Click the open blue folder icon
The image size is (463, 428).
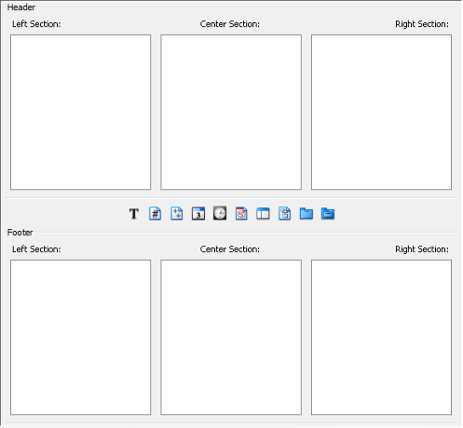tap(328, 214)
